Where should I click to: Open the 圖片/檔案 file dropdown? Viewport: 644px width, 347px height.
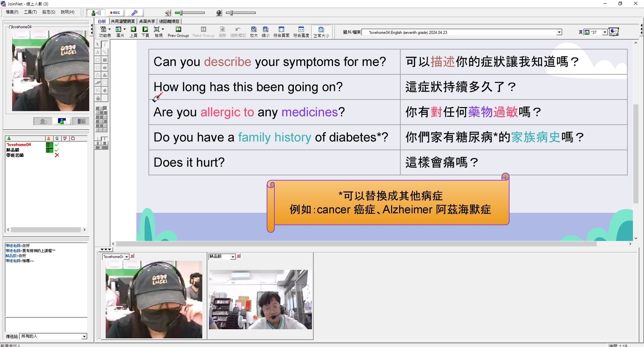pyautogui.click(x=559, y=32)
